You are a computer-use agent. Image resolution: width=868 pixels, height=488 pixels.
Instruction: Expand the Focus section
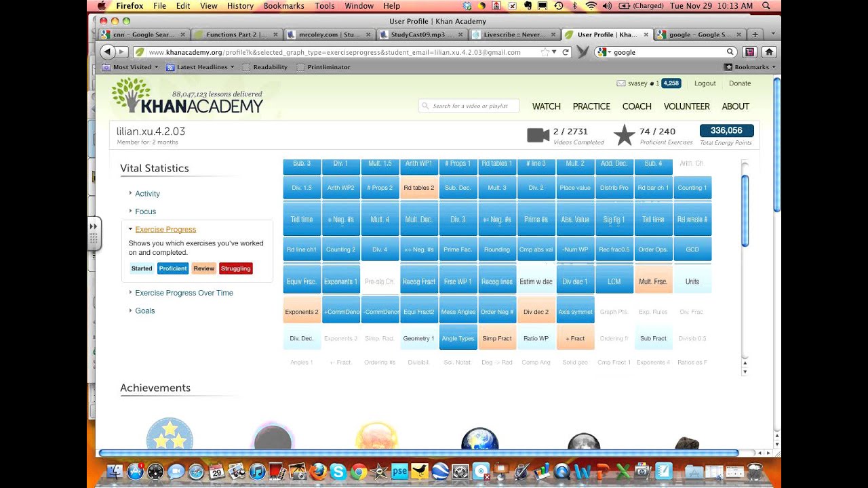point(145,211)
